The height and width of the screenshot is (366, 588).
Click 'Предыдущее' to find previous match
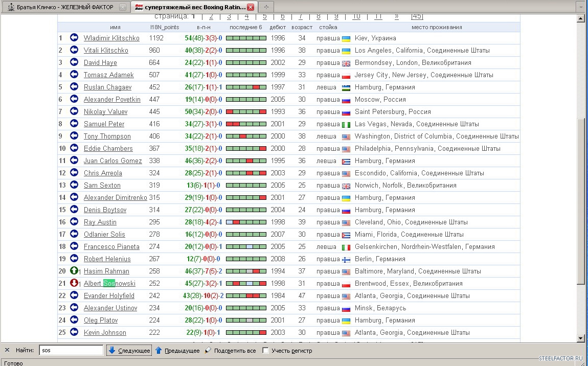tap(177, 351)
